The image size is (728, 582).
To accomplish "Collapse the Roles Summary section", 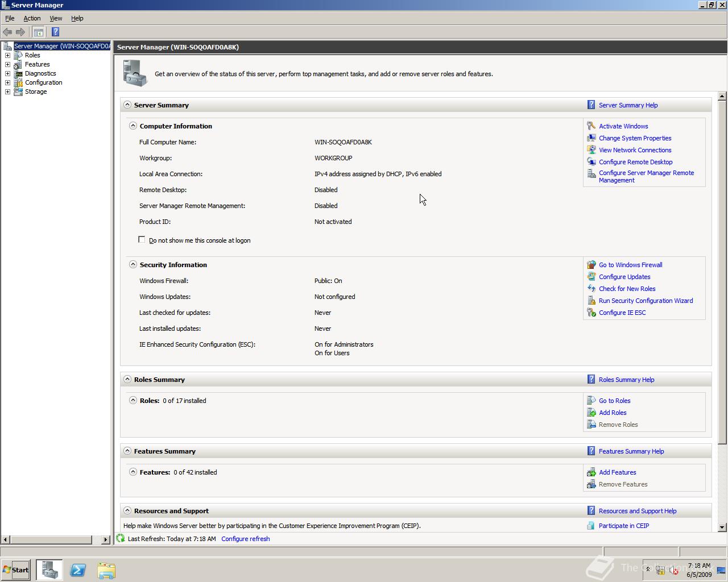I will (127, 380).
